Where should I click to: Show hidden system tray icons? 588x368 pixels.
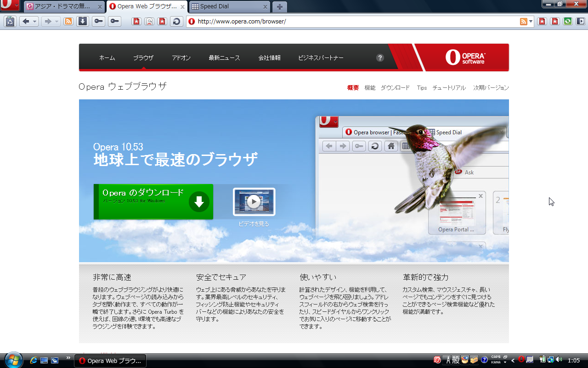(x=513, y=360)
